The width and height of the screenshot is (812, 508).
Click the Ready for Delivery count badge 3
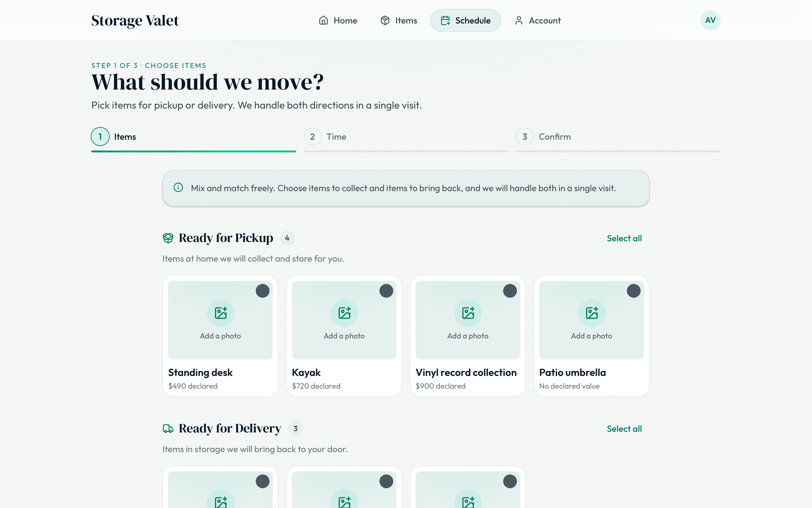coord(296,429)
